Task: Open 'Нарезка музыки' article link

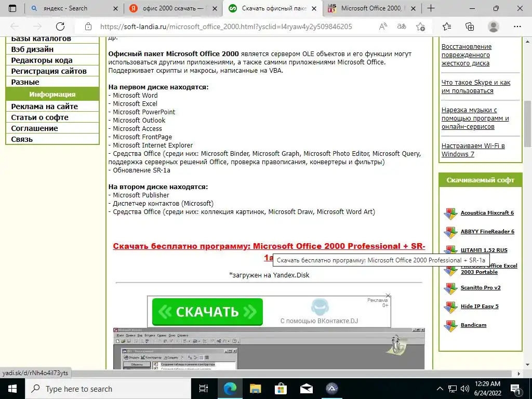Action: click(475, 118)
